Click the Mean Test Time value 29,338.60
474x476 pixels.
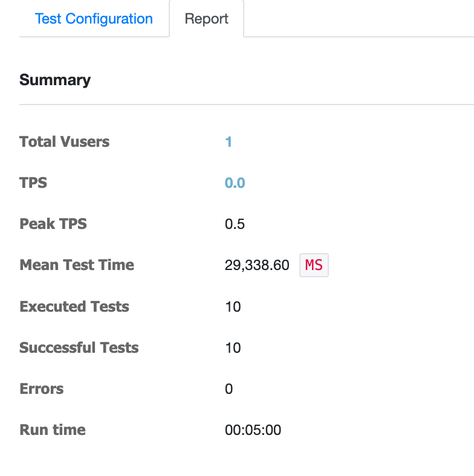point(257,265)
